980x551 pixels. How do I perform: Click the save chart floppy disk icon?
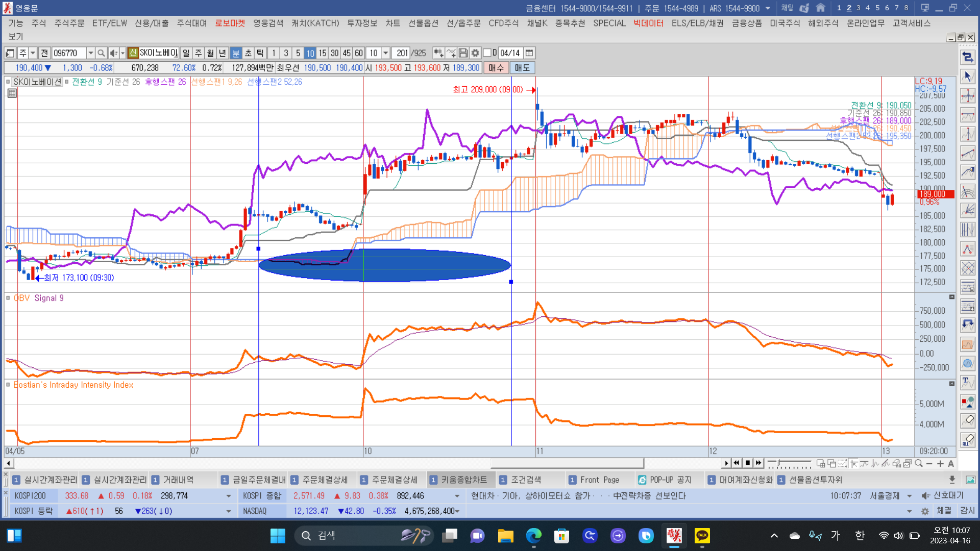[463, 53]
